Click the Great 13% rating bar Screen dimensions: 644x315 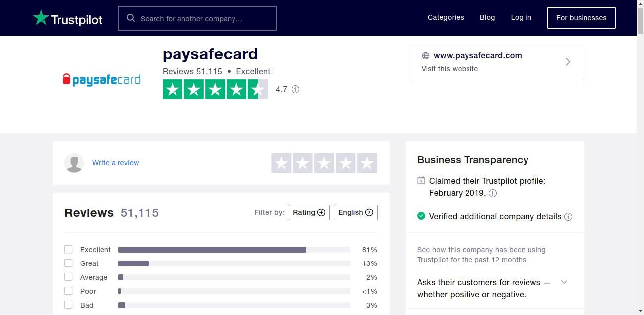[234, 263]
